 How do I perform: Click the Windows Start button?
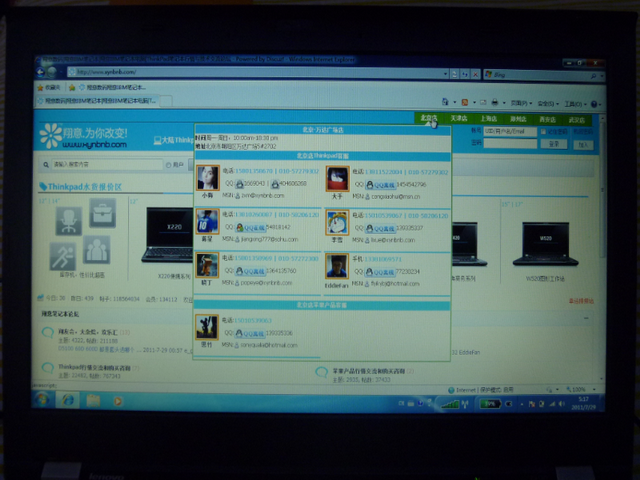click(44, 400)
